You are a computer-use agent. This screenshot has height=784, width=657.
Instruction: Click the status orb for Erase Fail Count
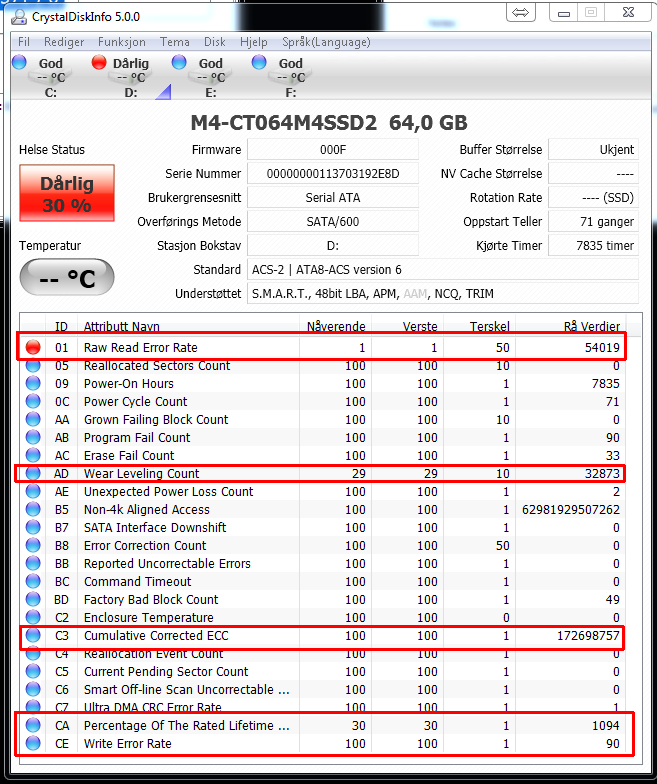[x=33, y=455]
